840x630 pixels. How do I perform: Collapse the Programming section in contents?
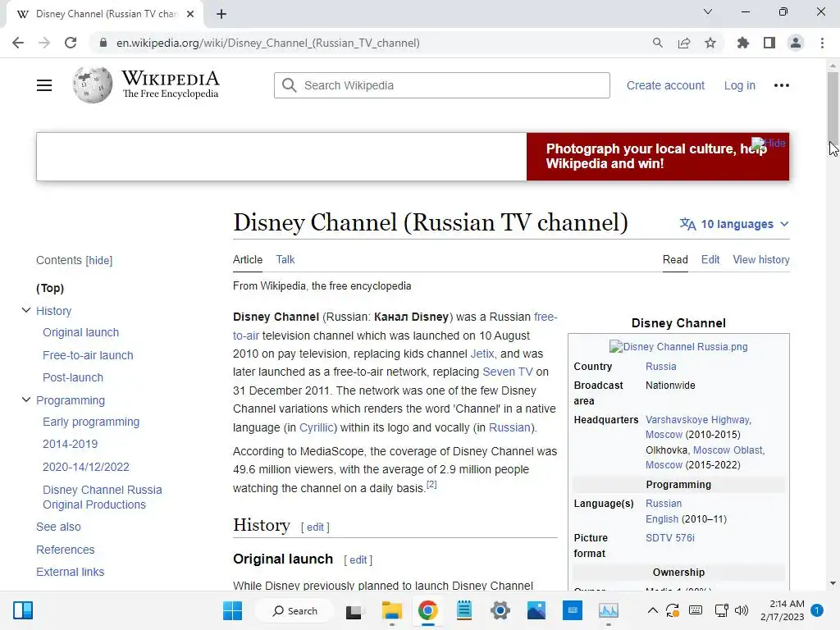click(x=25, y=399)
